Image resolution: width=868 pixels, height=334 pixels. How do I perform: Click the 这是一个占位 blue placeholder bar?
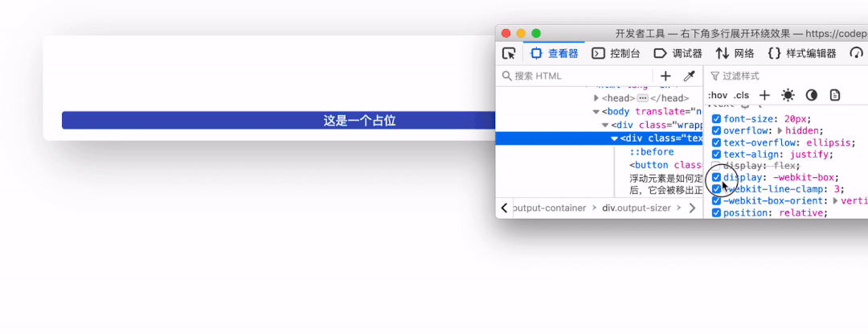(278, 120)
